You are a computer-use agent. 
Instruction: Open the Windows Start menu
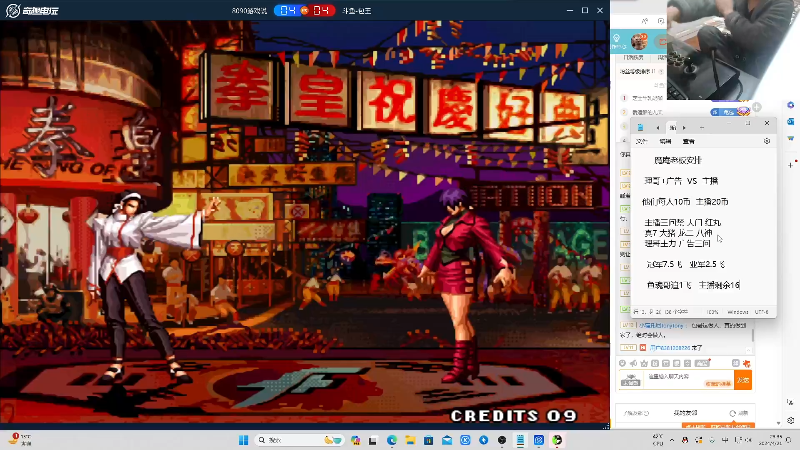point(243,440)
